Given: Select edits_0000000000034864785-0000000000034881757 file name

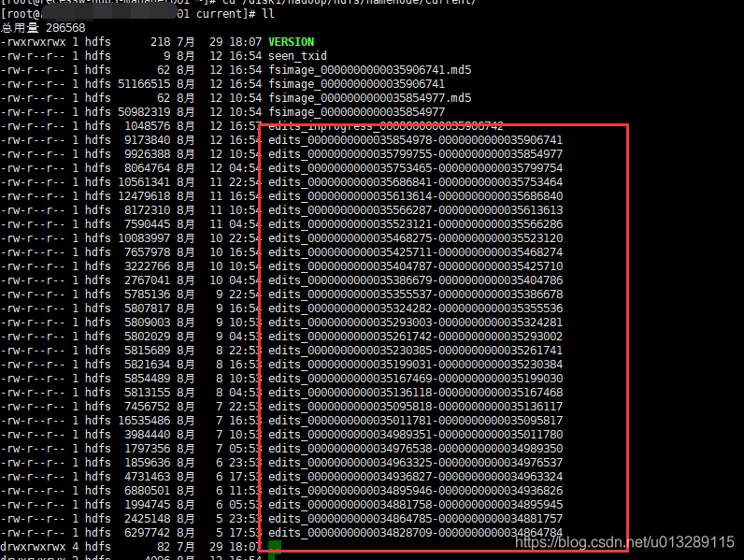Looking at the screenshot, I should click(416, 518).
